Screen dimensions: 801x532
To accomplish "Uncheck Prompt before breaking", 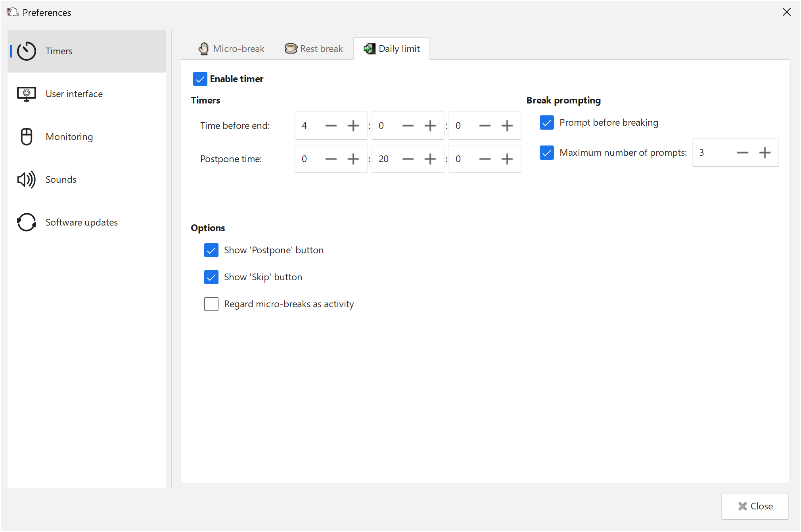I will pos(547,122).
